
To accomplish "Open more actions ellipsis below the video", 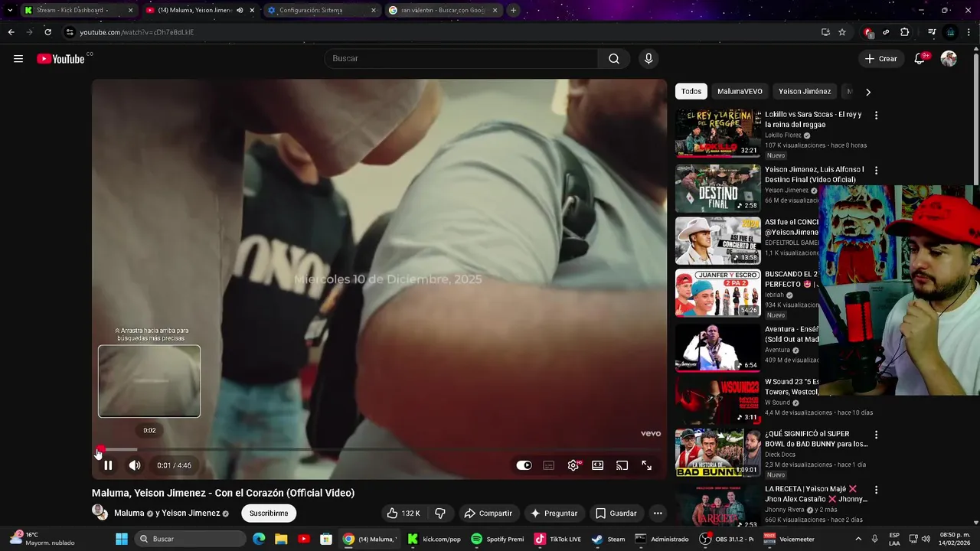I will 658,514.
